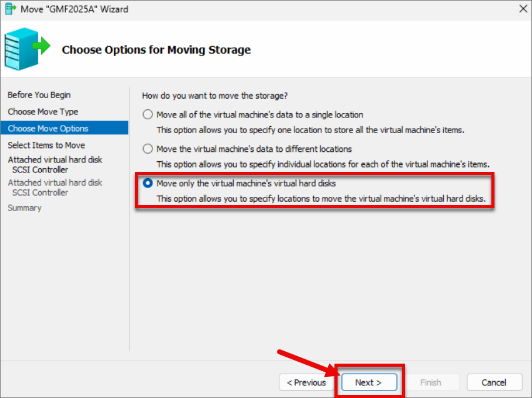Click the "Move all of the virtual machine's data" label
The image size is (532, 398).
click(x=259, y=114)
